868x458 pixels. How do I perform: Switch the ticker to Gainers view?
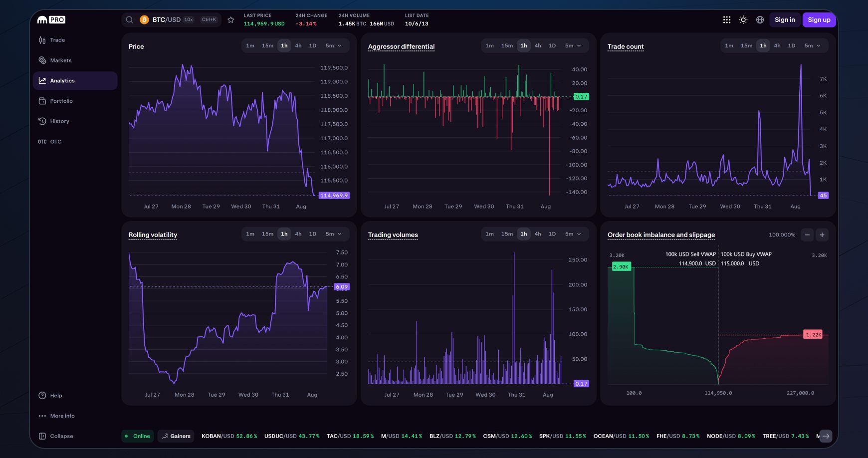click(176, 436)
